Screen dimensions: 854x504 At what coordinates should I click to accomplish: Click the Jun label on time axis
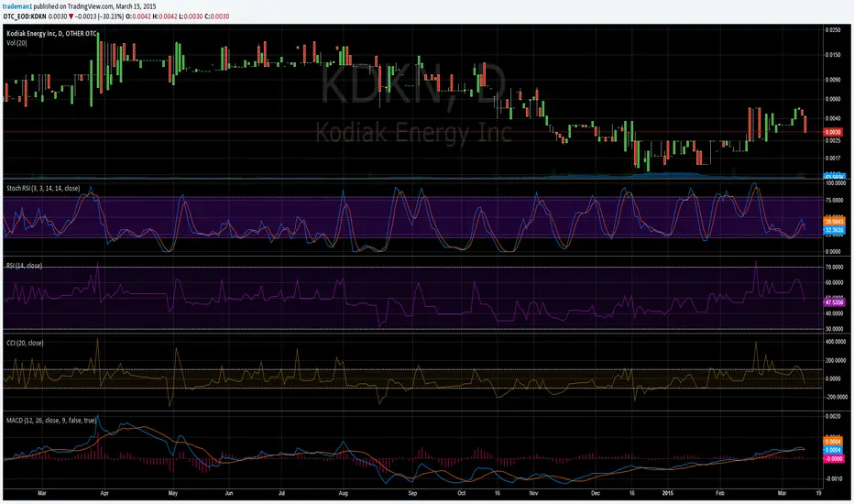point(229,493)
